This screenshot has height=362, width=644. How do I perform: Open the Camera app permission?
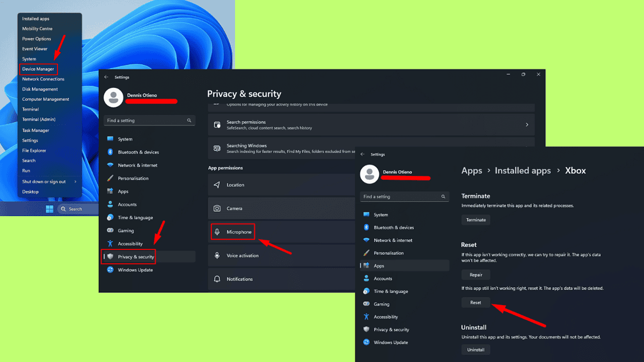(281, 208)
